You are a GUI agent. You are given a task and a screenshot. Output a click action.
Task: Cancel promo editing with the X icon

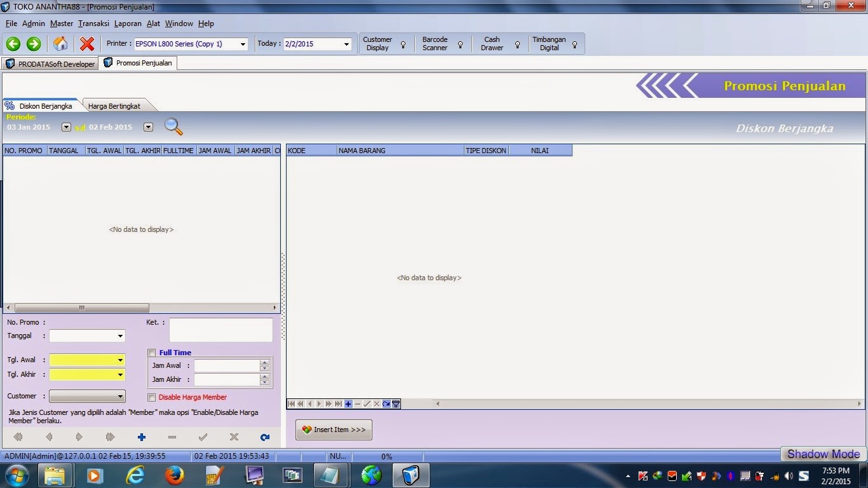pyautogui.click(x=234, y=437)
